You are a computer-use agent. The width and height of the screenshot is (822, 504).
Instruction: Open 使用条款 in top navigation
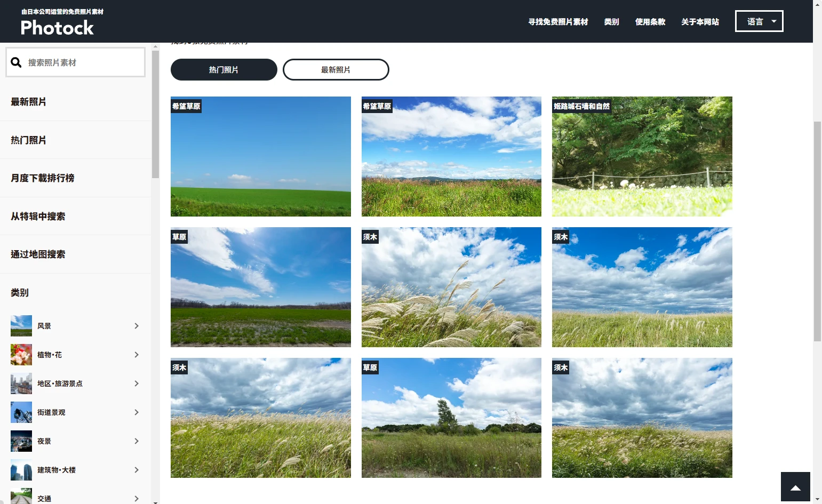(x=650, y=22)
